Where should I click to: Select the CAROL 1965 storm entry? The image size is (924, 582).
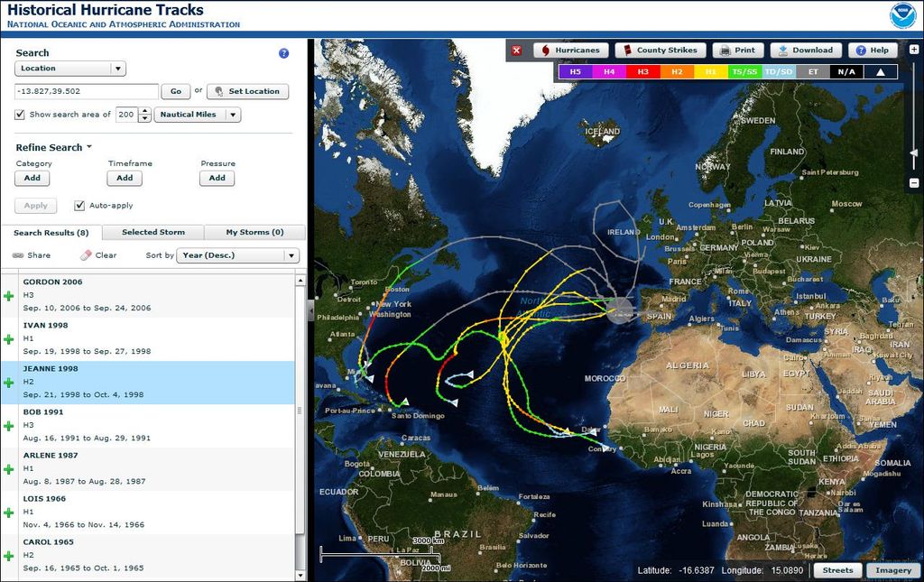click(x=148, y=556)
